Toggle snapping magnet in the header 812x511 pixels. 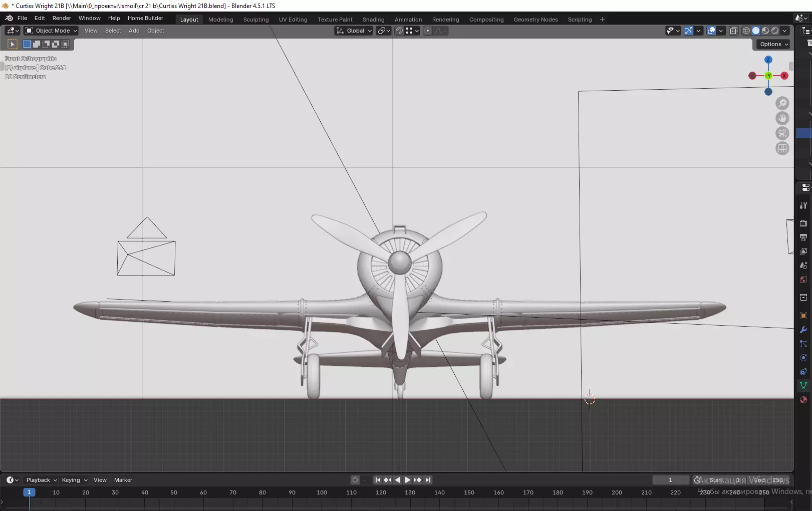pyautogui.click(x=399, y=31)
